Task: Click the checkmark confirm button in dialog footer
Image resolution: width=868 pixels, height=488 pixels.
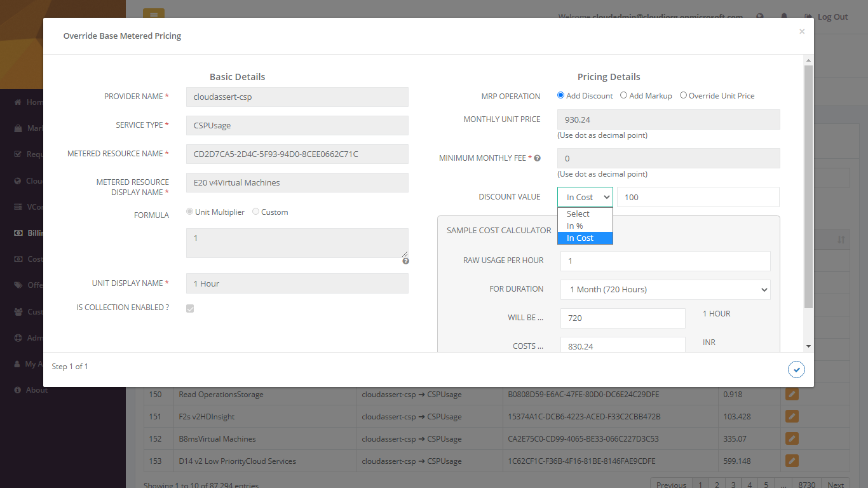Action: click(796, 369)
